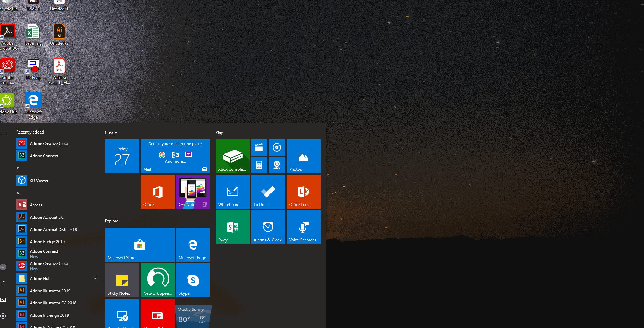644x328 pixels.
Task: Expand the Start menu hamburger button
Action: [x=3, y=132]
